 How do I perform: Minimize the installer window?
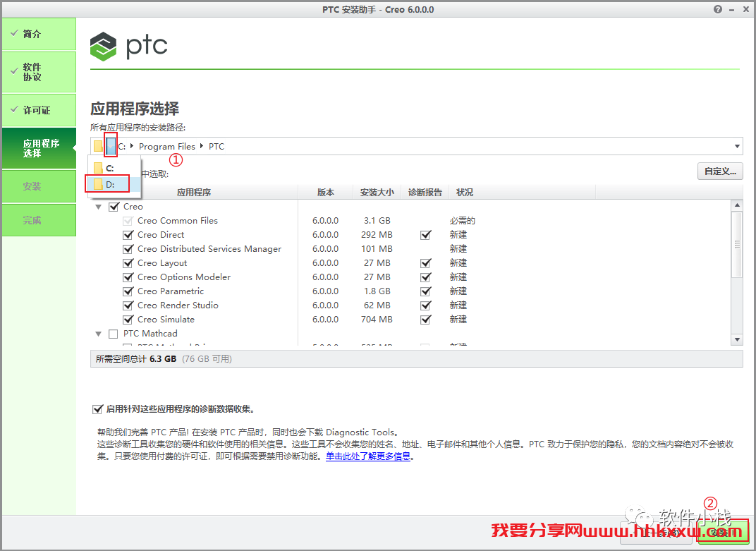coord(732,10)
